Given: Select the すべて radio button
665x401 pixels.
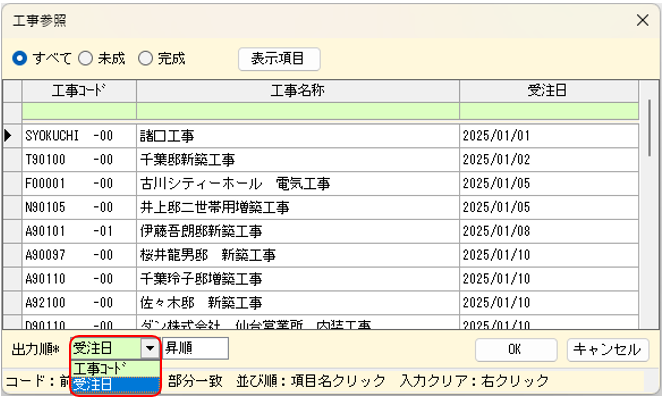Looking at the screenshot, I should (x=19, y=59).
